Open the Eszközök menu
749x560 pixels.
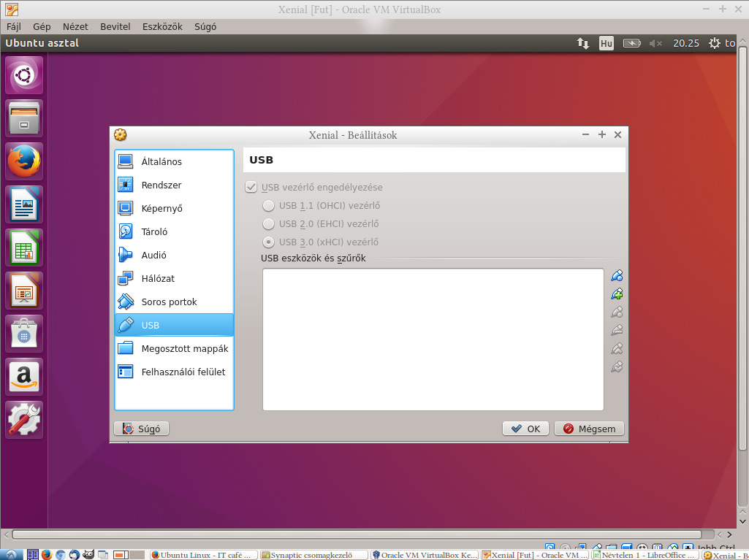point(162,27)
